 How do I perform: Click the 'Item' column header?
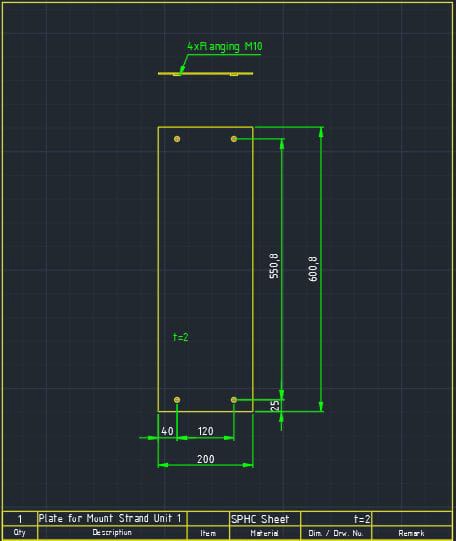tap(208, 533)
